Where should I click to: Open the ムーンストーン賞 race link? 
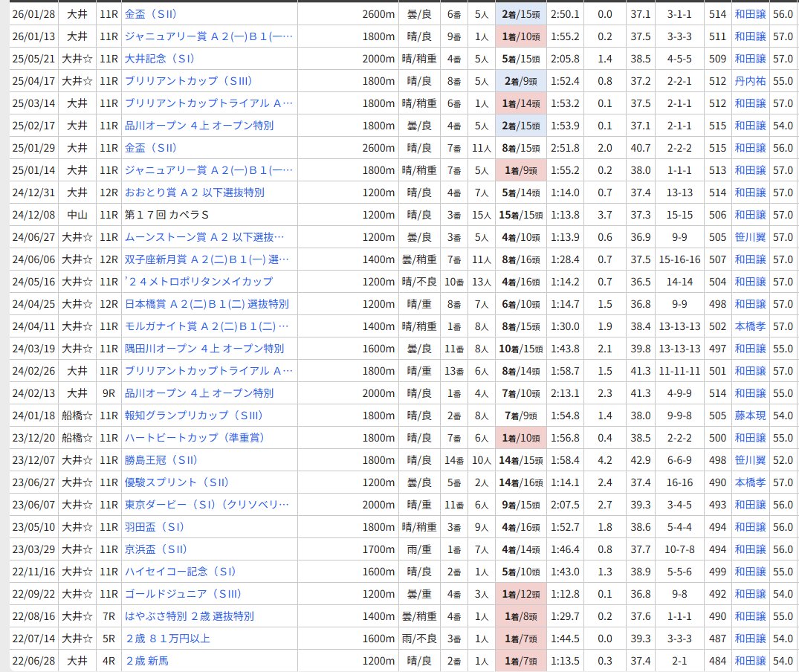coord(204,237)
